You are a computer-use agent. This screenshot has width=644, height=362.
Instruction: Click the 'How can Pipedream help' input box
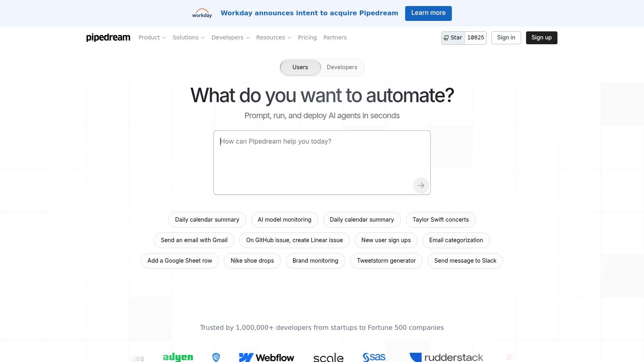(x=322, y=161)
